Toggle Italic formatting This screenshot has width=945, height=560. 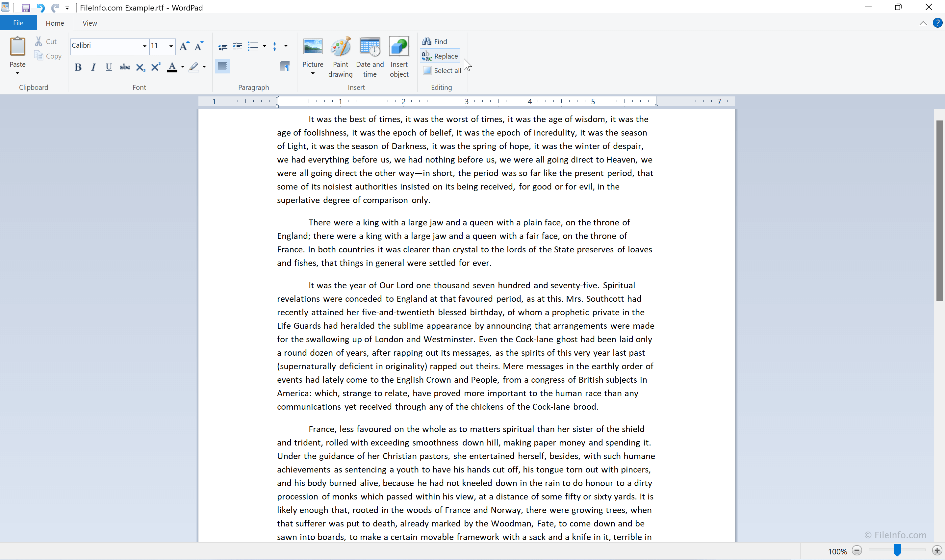click(x=93, y=67)
